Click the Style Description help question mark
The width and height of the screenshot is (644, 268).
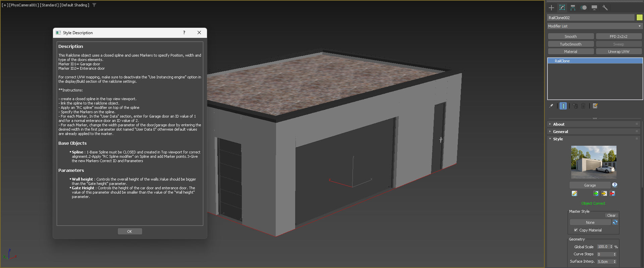184,32
